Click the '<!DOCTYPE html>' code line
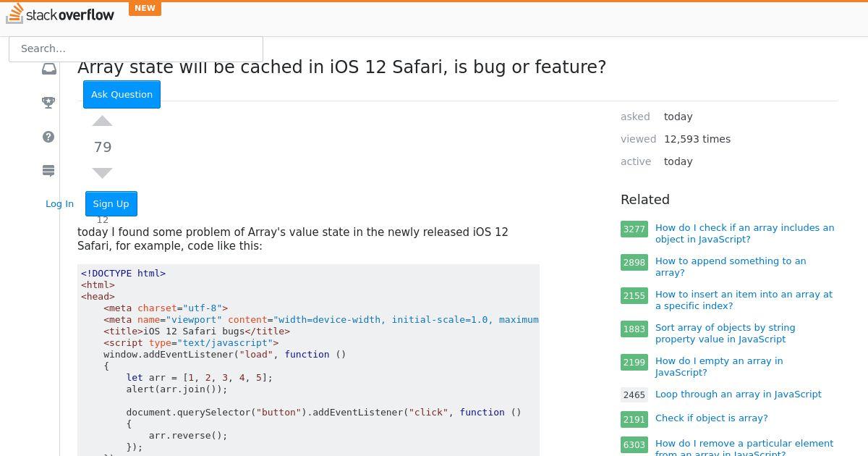The width and height of the screenshot is (868, 456). tap(124, 273)
